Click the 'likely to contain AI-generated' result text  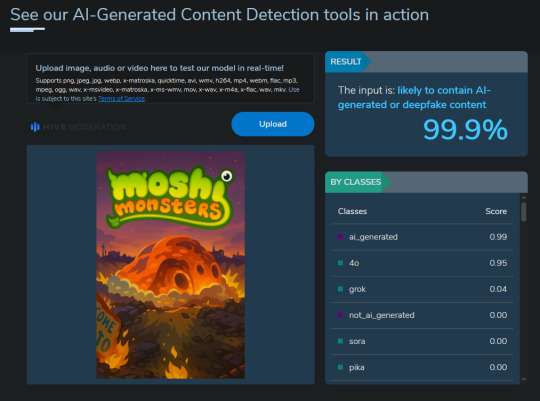tap(414, 97)
